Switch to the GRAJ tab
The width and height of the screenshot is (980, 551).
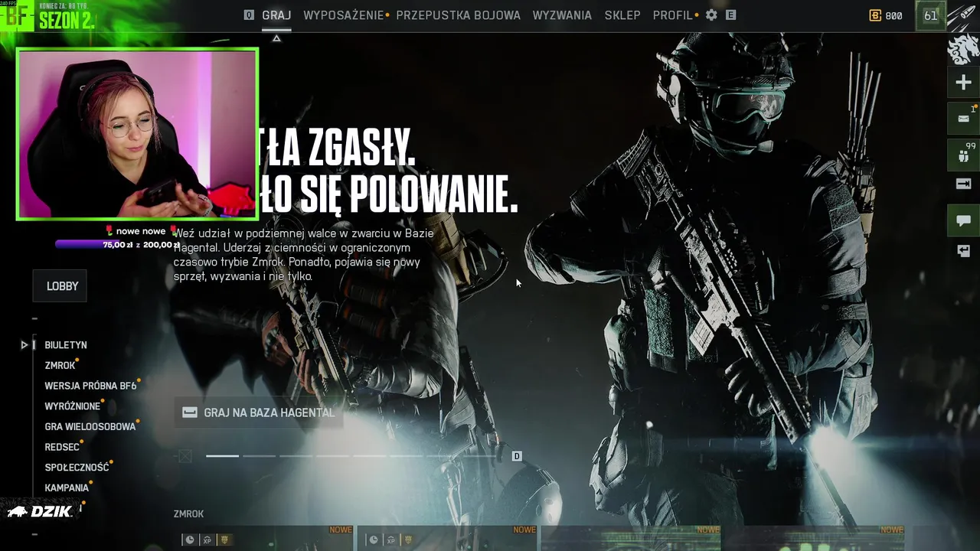coord(276,15)
